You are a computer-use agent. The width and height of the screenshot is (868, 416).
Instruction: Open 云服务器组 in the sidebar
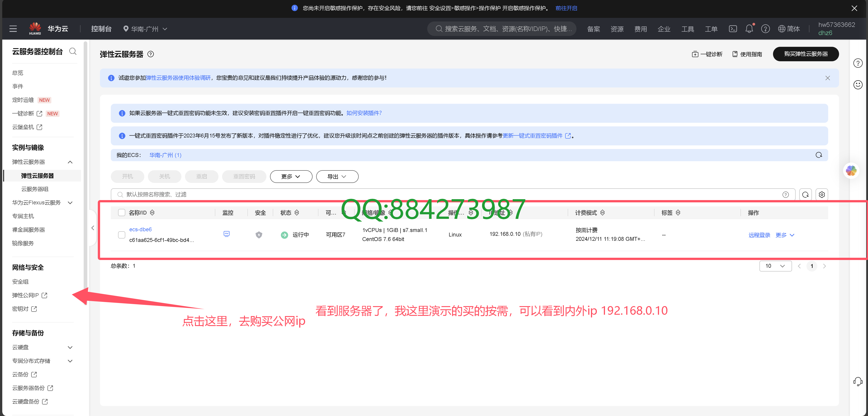pos(35,189)
